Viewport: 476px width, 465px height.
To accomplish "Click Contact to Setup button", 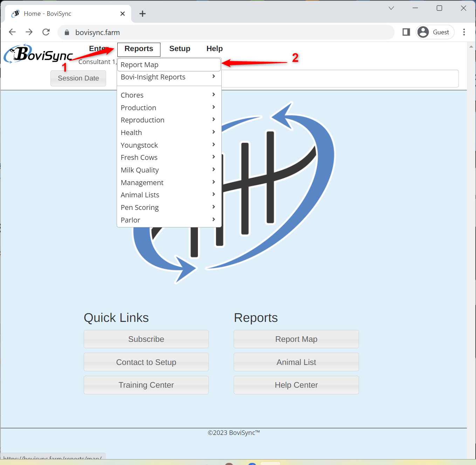I will tap(146, 362).
